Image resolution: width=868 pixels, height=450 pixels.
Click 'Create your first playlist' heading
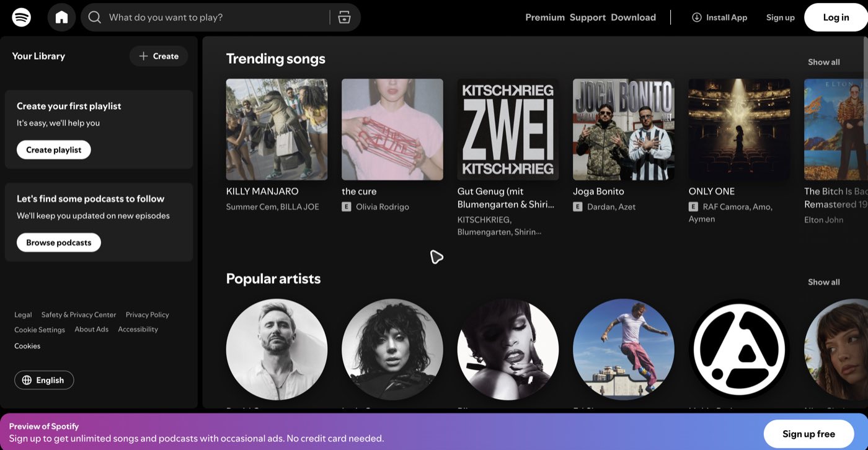(69, 106)
